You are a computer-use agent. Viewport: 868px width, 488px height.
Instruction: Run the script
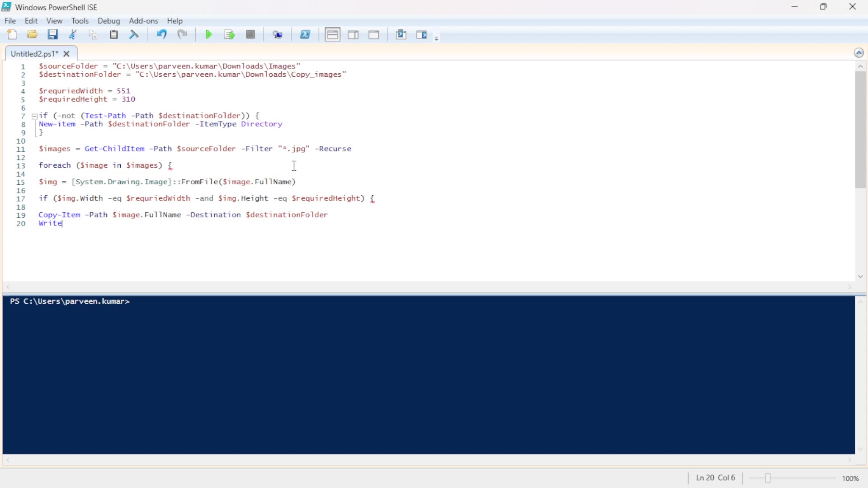click(208, 34)
